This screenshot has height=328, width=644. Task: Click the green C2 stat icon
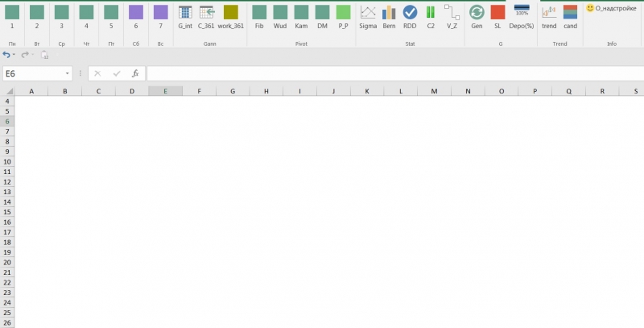click(431, 12)
